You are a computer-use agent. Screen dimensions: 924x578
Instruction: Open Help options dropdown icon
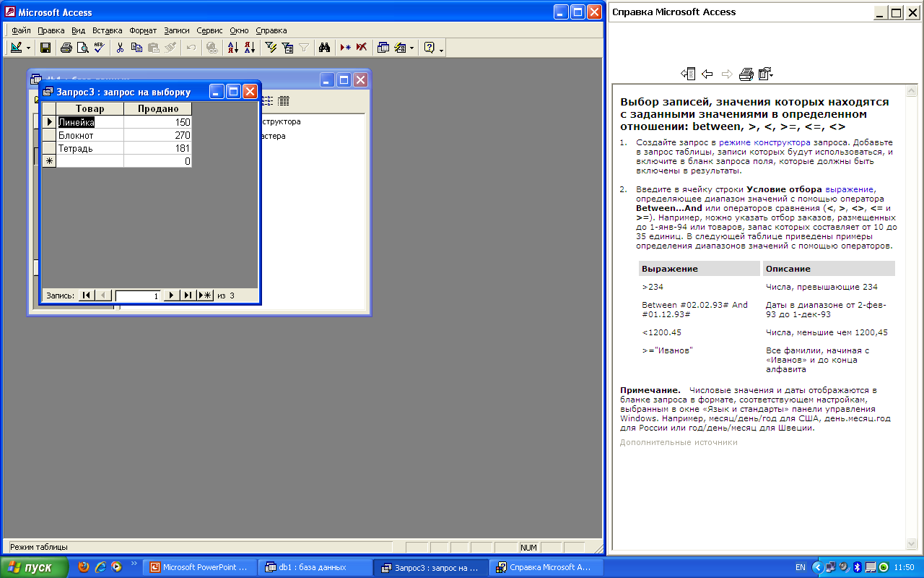click(x=766, y=74)
